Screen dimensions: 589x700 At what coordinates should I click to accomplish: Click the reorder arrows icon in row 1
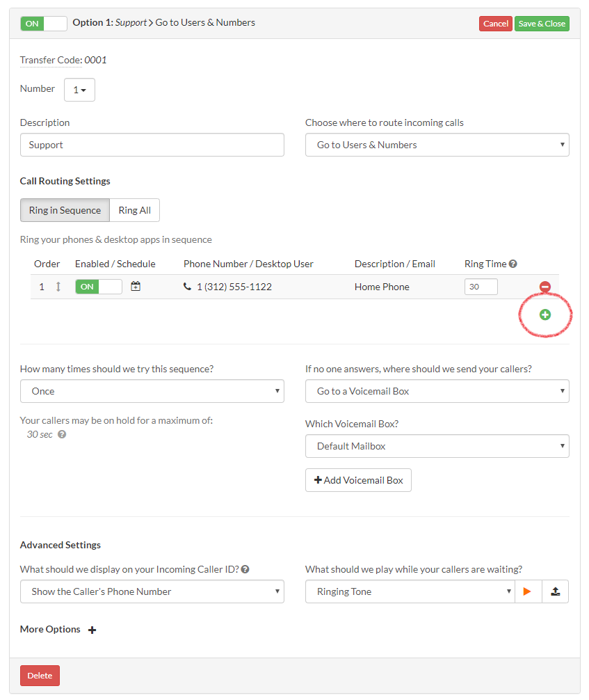58,287
